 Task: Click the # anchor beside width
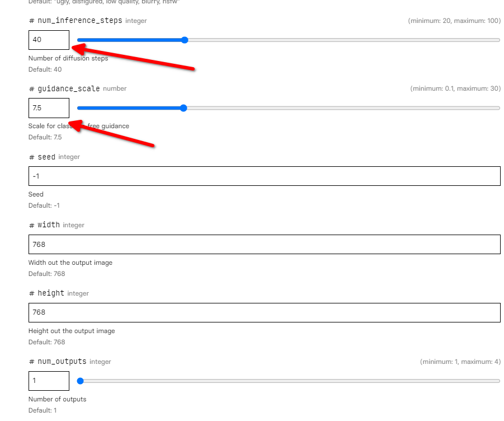pyautogui.click(x=31, y=225)
